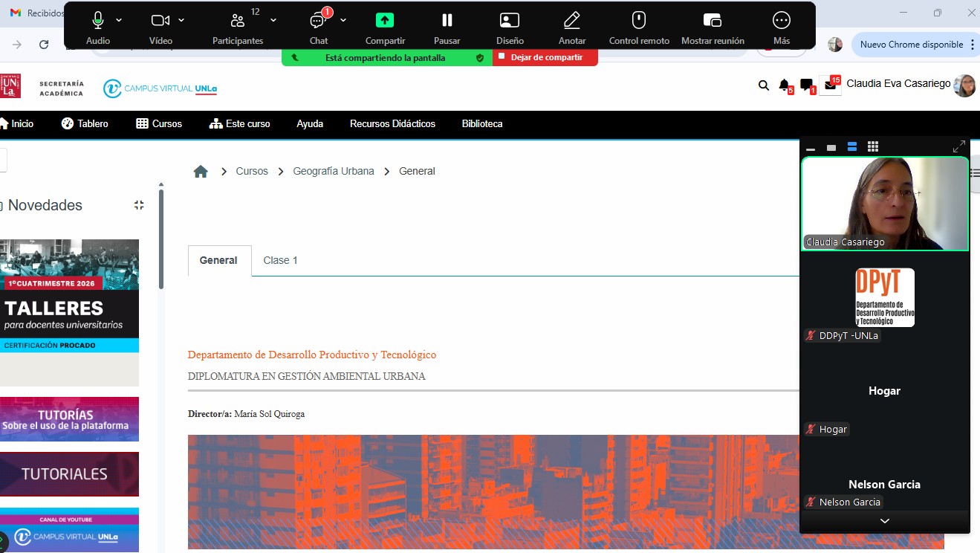
Task: Expand the Participantes options arrow
Action: tap(273, 21)
